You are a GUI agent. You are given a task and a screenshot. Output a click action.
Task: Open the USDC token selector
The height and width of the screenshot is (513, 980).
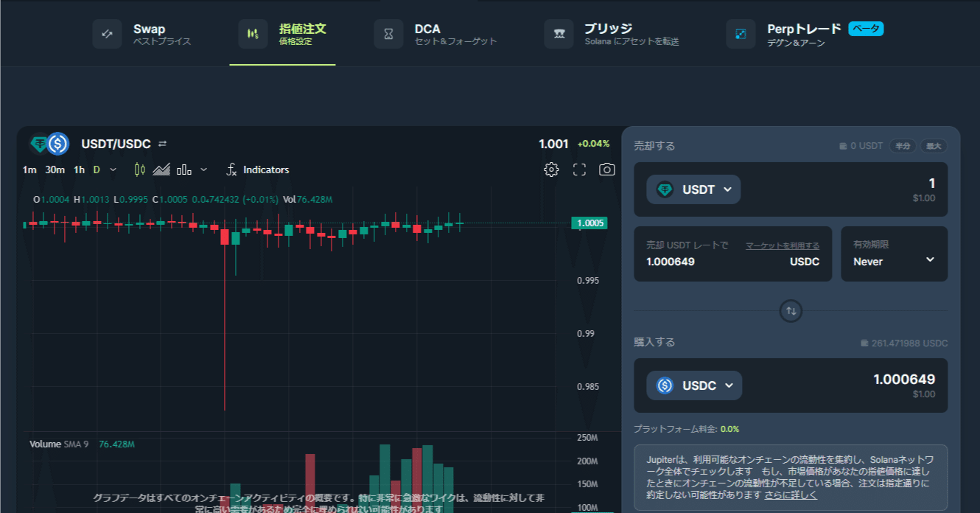point(693,385)
